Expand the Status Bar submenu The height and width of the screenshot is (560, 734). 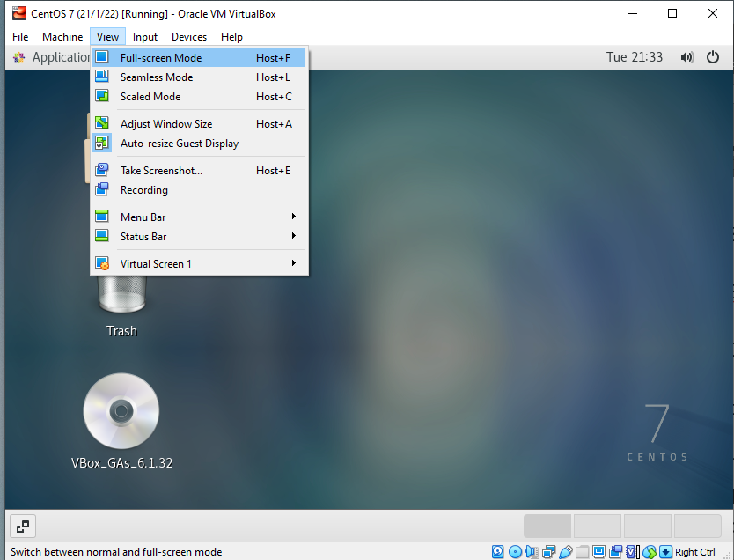click(199, 237)
